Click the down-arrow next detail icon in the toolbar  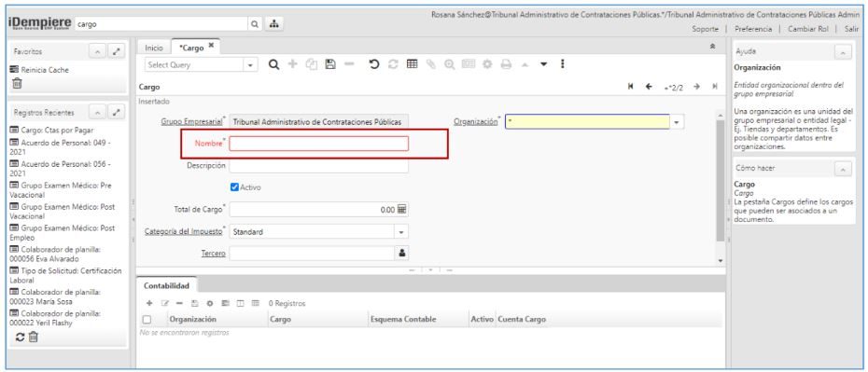pyautogui.click(x=543, y=64)
